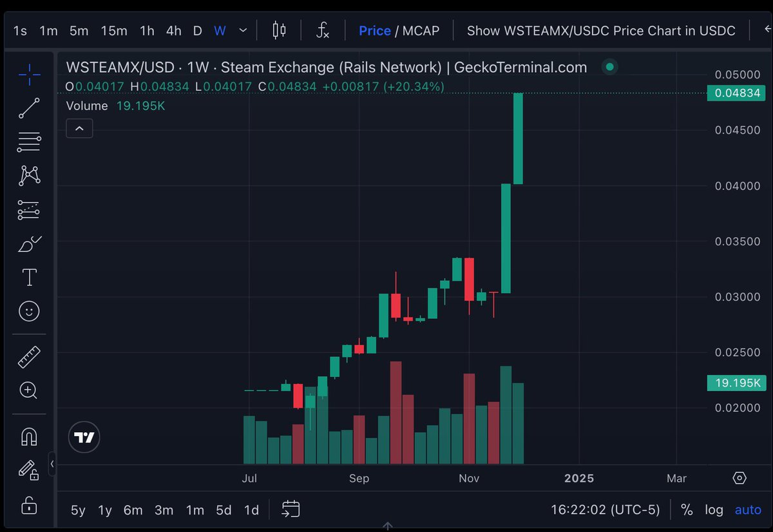Open timezone menu 16:22:02 (UTC-5)
The image size is (773, 532).
click(605, 510)
